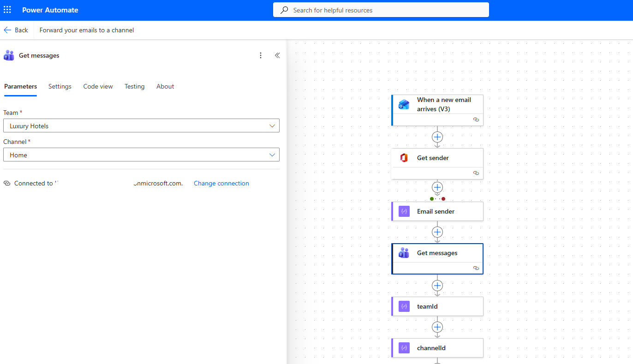Click the purple icon on teamId step
The image size is (633, 364).
404,306
